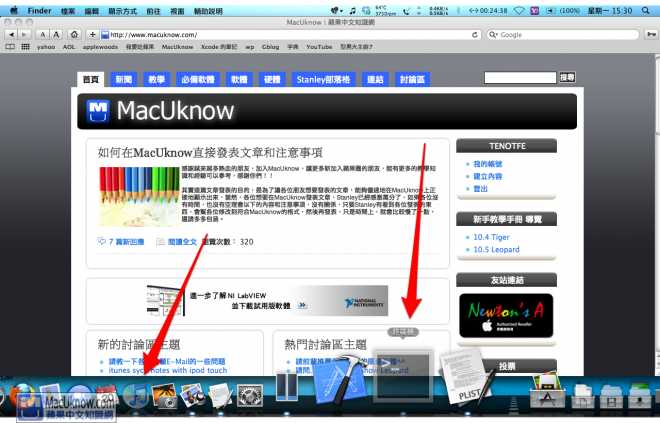Click the 搜尋 button beside the site search box
Screen dimensions: 660x423
tap(567, 77)
